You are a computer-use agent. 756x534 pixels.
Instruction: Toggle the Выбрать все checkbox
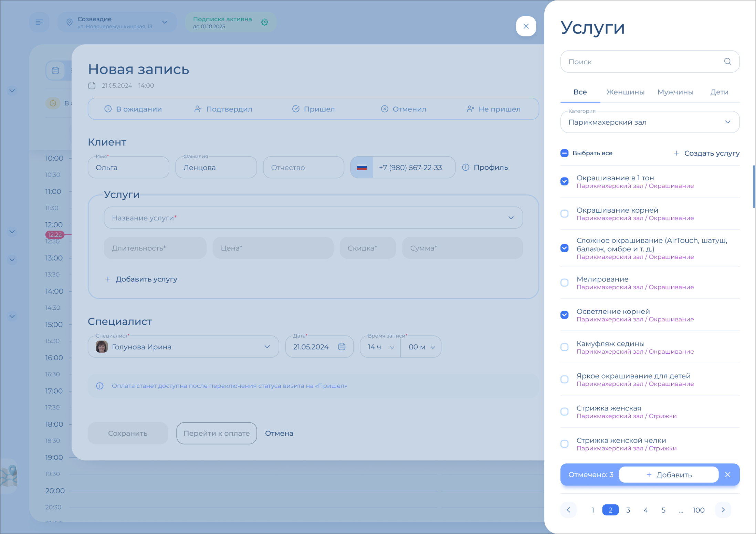(565, 153)
